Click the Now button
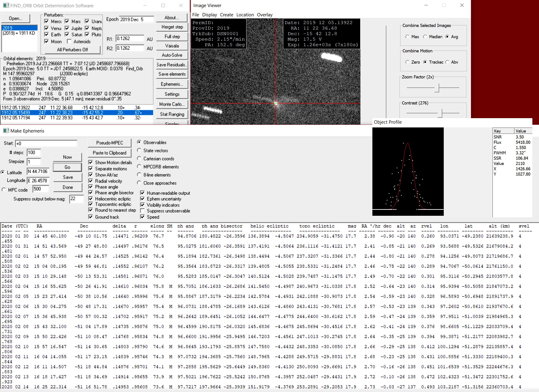 click(67, 157)
